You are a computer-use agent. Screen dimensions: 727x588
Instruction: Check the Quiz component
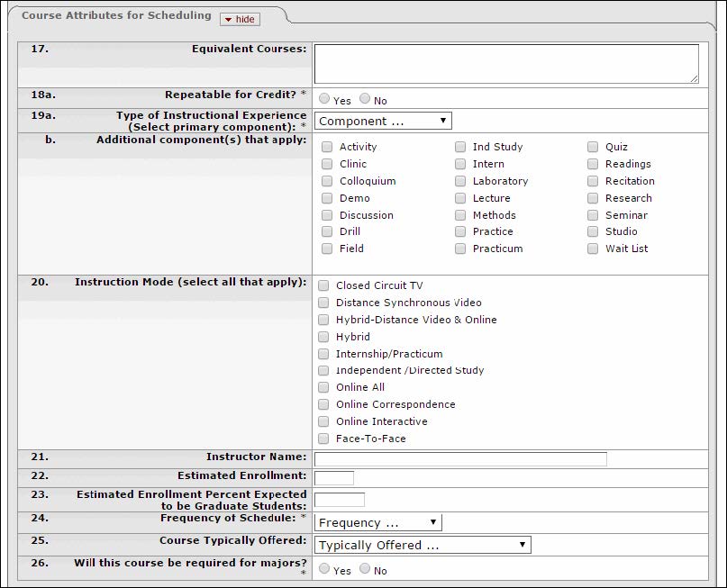click(x=593, y=147)
